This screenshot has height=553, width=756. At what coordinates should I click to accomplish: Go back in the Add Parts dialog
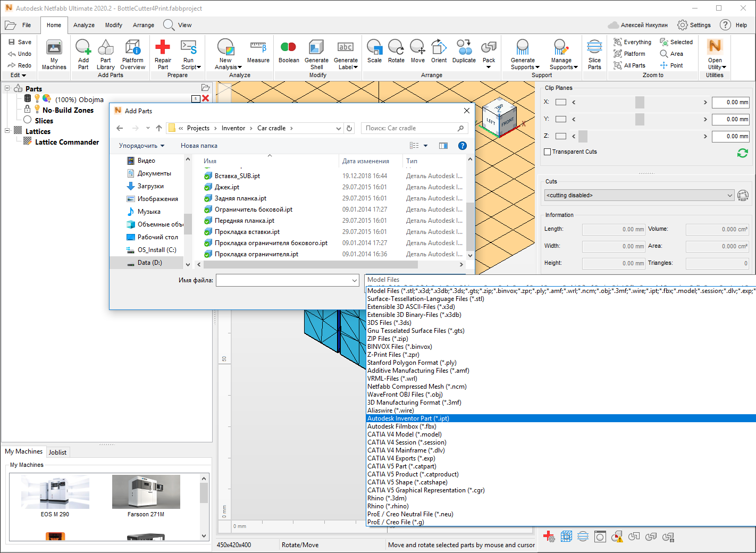point(120,128)
